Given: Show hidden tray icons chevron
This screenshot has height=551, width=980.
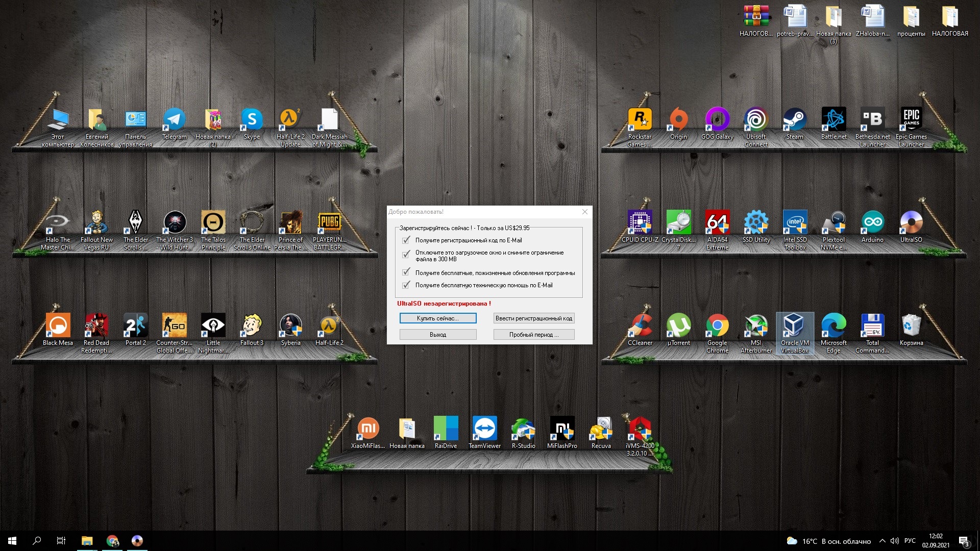Looking at the screenshot, I should pos(882,541).
